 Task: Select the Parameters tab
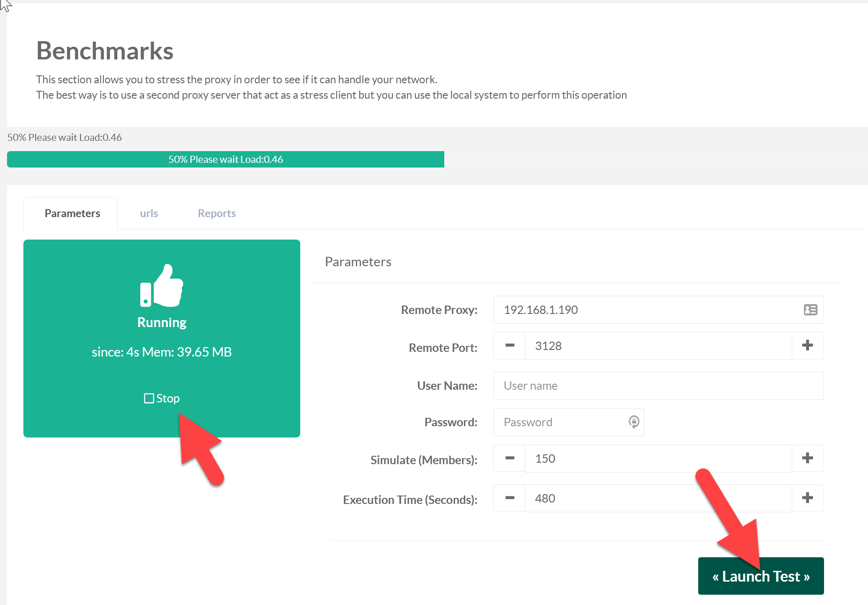[72, 213]
